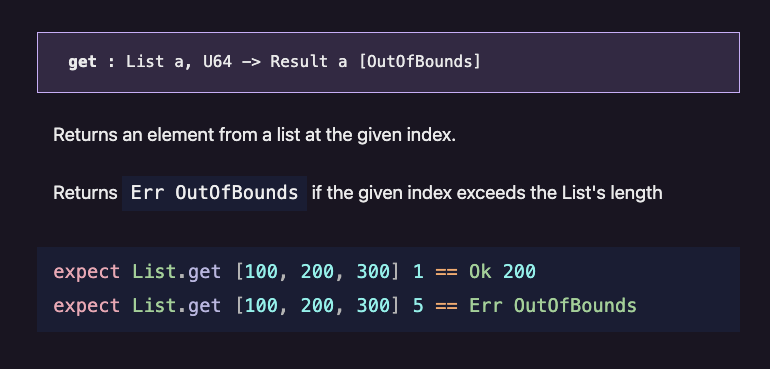Click the [OutOfBounds] tag in the signature
This screenshot has width=770, height=369.
pos(420,62)
